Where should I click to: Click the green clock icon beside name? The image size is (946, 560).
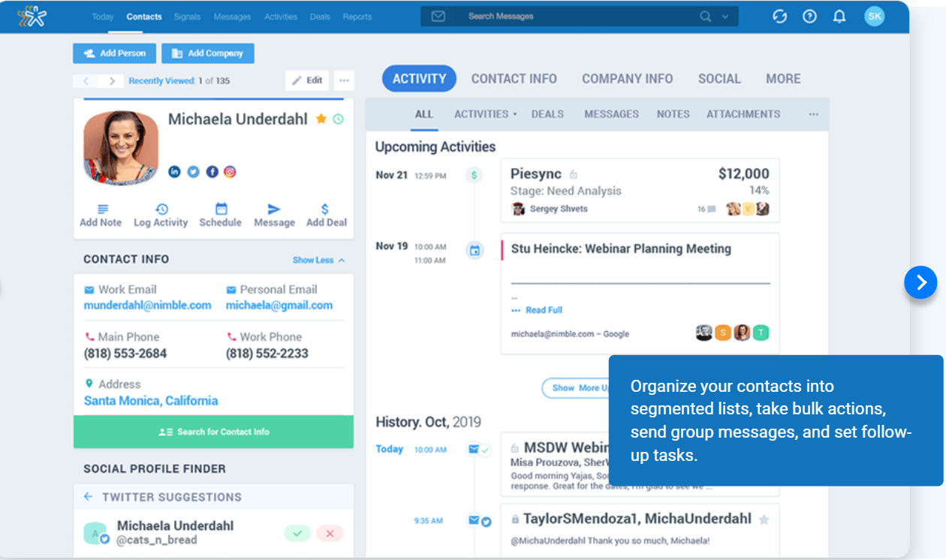[x=339, y=119]
